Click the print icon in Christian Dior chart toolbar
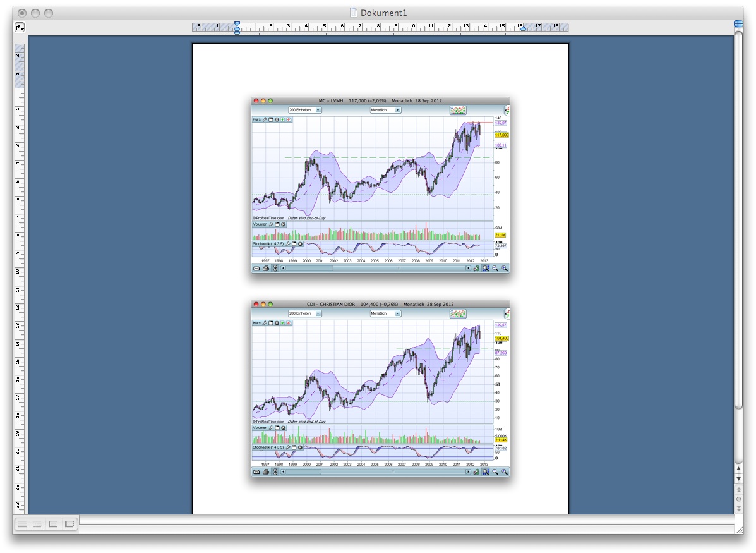Screen dimensions: 756x553 click(266, 472)
